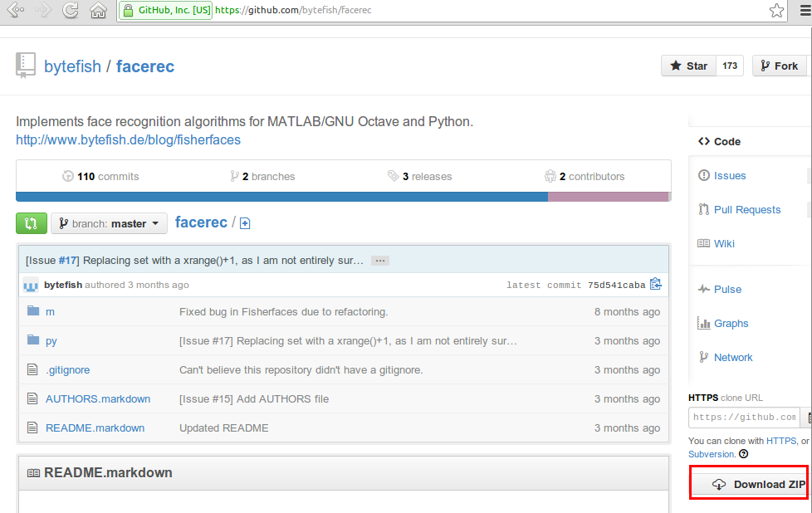Click the pink language bar segment
This screenshot has width=812, height=513.
click(608, 197)
